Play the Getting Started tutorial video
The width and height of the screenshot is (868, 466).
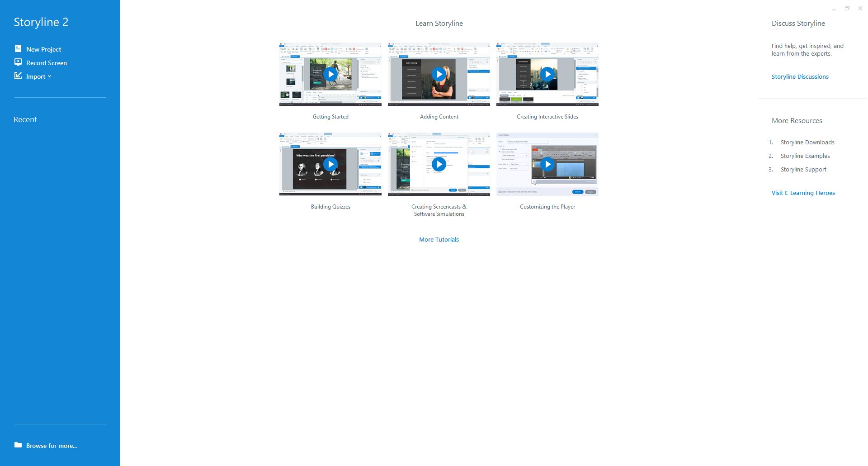click(330, 74)
